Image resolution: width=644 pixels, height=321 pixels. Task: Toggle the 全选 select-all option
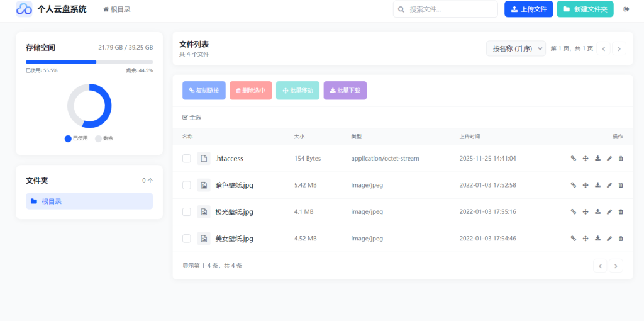[192, 118]
